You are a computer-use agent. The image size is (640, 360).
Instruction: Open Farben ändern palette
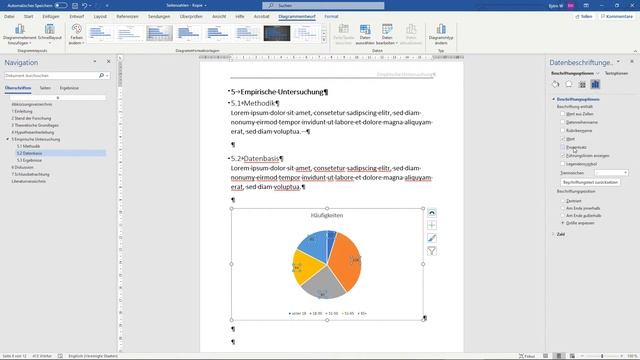point(76,34)
